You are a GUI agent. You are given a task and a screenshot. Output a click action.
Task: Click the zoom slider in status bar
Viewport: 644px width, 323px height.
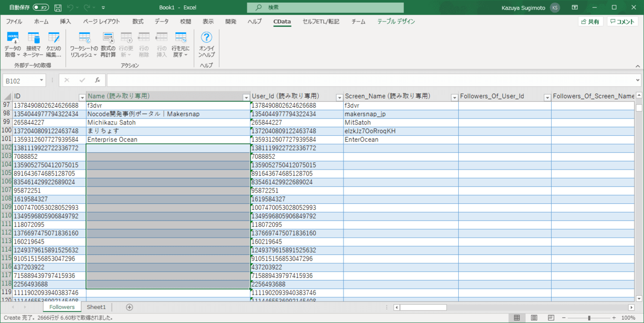pyautogui.click(x=589, y=318)
